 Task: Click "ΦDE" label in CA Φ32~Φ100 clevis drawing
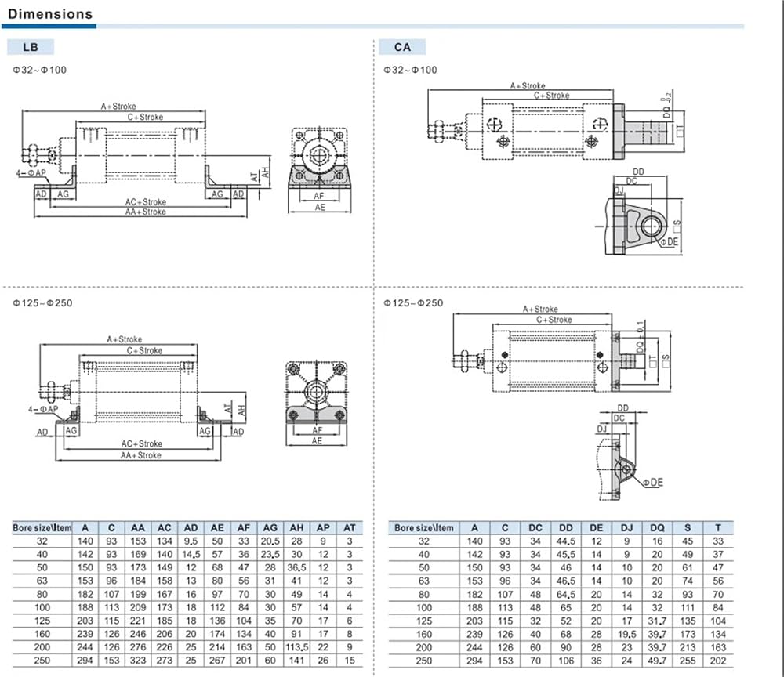[670, 242]
